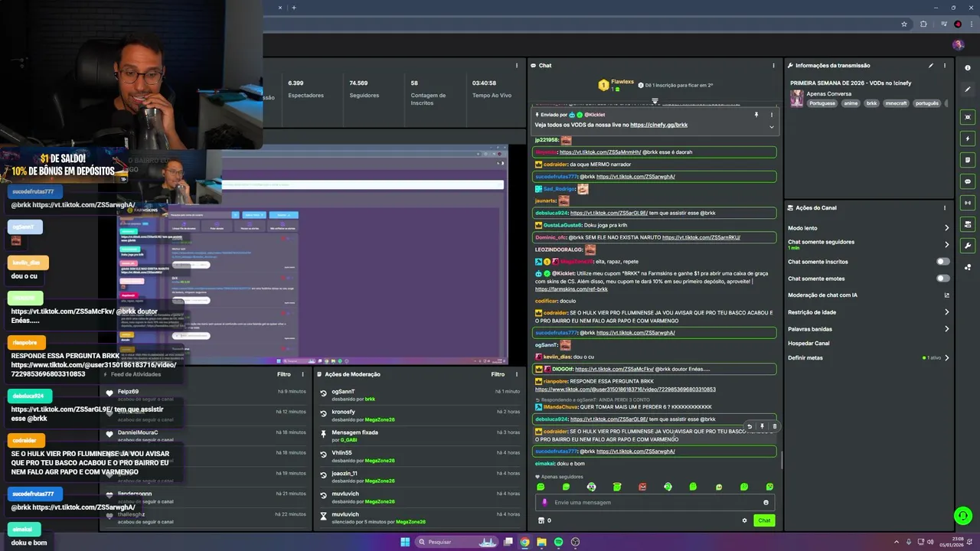
Task: Open Ações do Canal three-dot menu
Action: (945, 207)
